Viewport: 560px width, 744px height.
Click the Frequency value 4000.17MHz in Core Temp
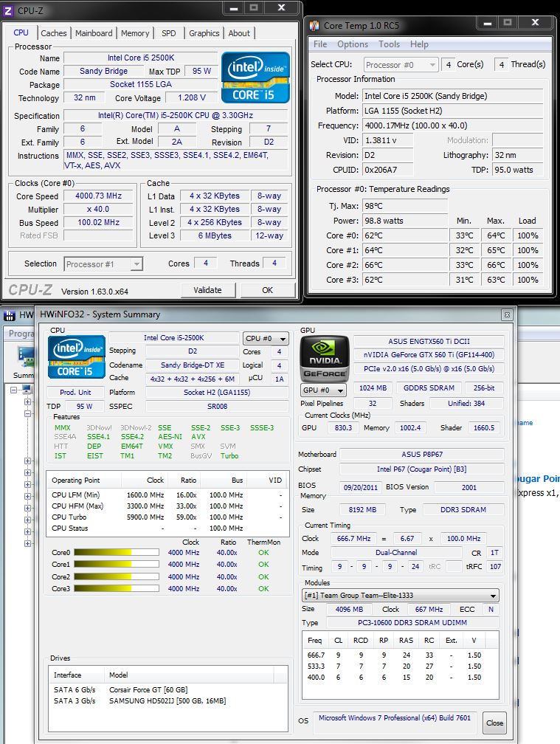(453, 125)
